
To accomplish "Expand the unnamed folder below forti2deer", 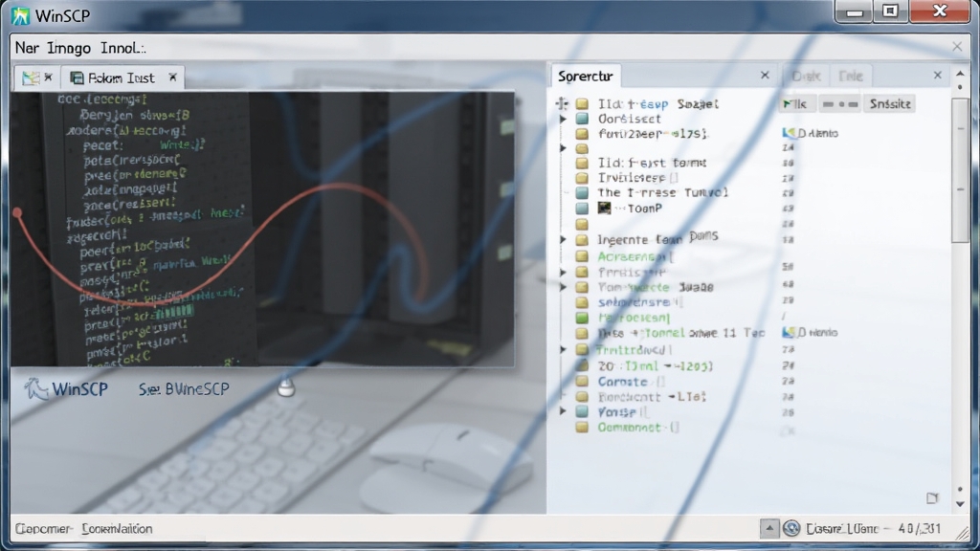I will [x=563, y=148].
